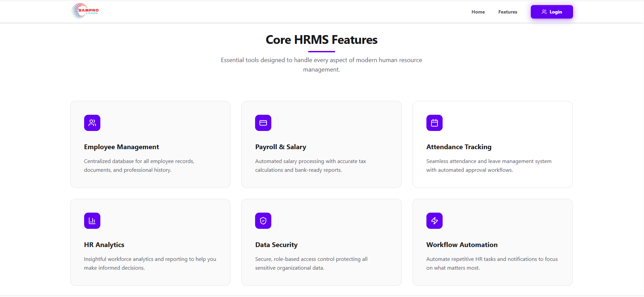Select the Workflow Automation heading
The image size is (644, 297).
(462, 245)
